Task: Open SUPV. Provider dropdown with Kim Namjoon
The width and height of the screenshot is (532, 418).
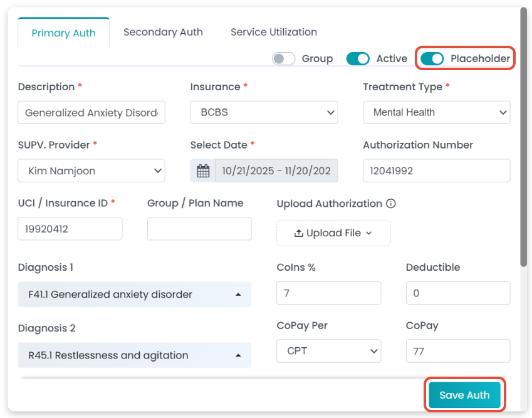Action: (91, 170)
